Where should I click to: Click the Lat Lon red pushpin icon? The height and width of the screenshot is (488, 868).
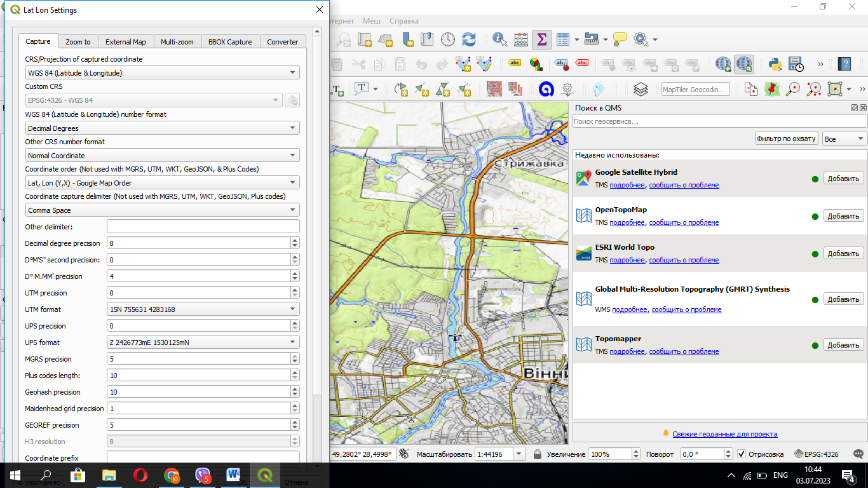[x=772, y=90]
